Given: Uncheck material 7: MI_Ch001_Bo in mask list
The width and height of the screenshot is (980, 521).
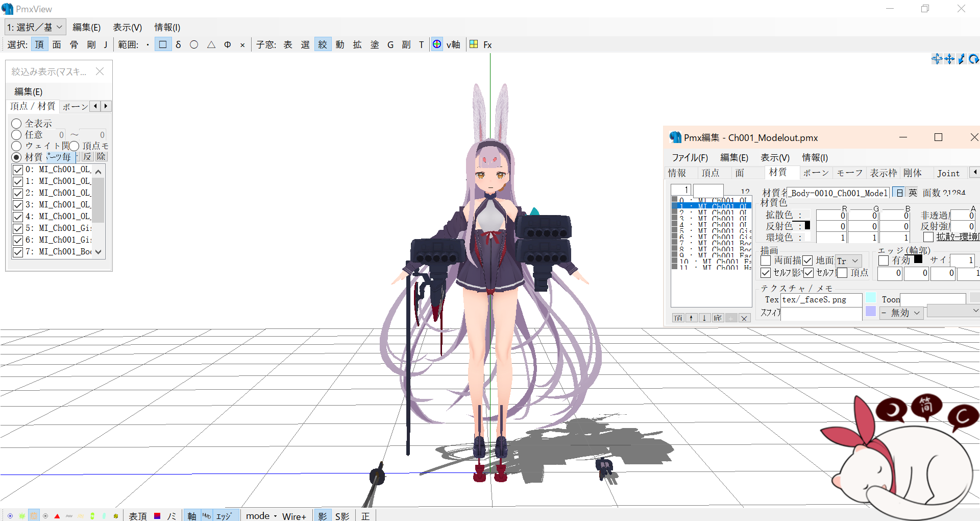Looking at the screenshot, I should (18, 252).
